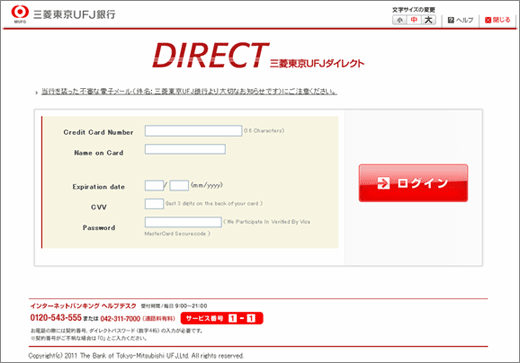The height and width of the screenshot is (363, 520).
Task: Click the phone number 042-311-7000
Action: coord(120,319)
